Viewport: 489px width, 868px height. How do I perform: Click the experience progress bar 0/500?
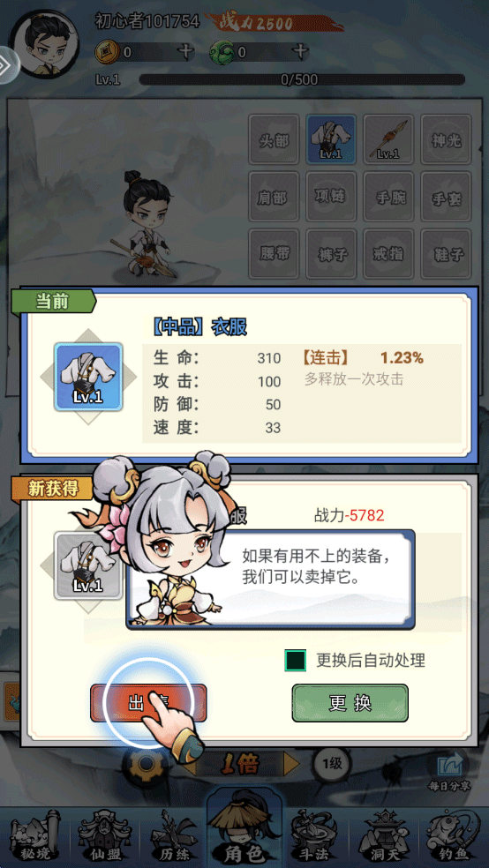302,79
